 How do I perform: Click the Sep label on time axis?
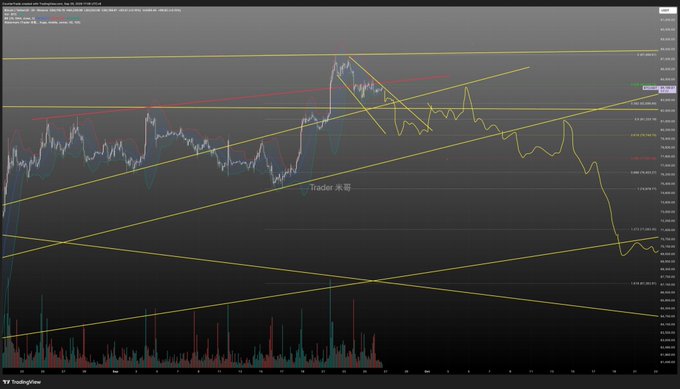pyautogui.click(x=115, y=371)
